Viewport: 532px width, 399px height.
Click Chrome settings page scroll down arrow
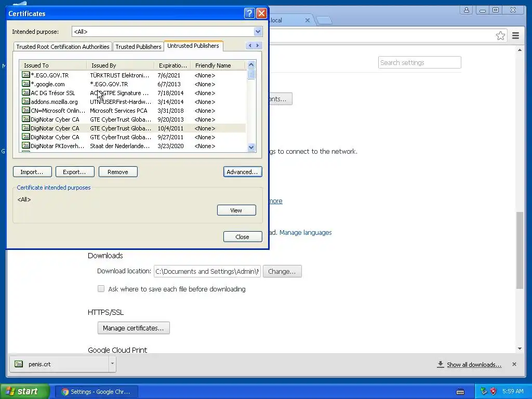(520, 349)
